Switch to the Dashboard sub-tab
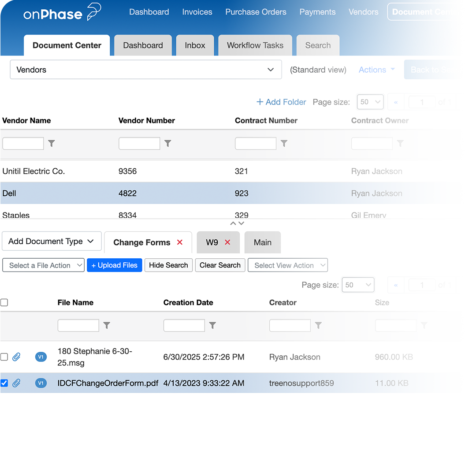Screen dimensions: 476x476 [143, 45]
